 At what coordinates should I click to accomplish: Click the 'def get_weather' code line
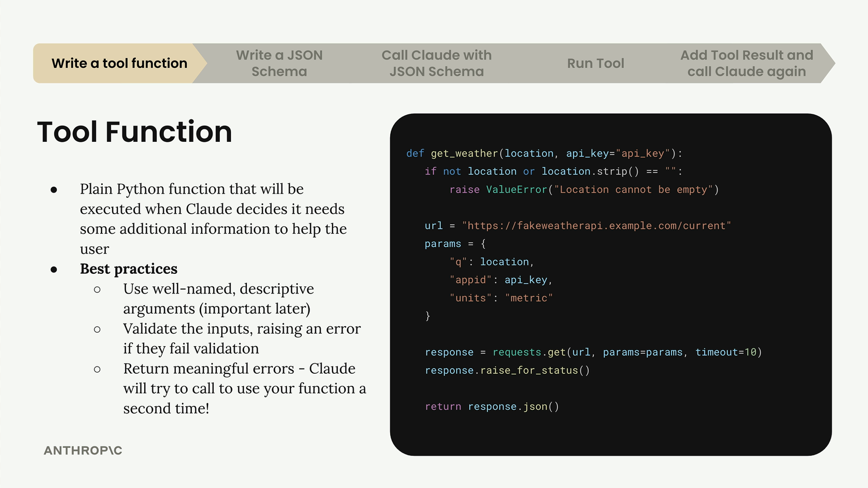point(544,154)
